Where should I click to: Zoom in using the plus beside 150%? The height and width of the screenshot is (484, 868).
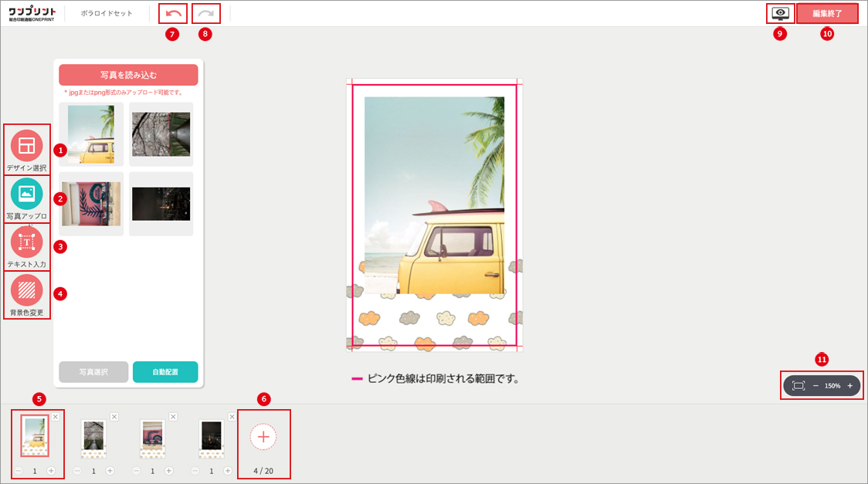click(849, 385)
